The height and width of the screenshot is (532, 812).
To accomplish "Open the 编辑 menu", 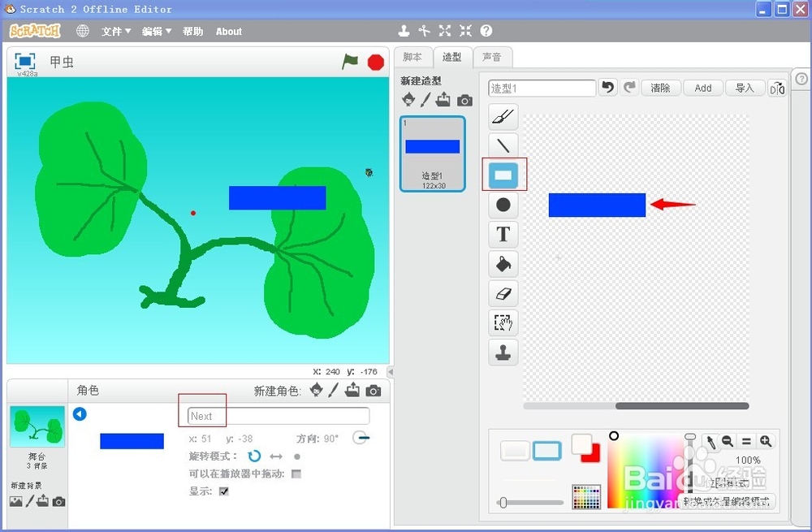I will click(x=157, y=32).
